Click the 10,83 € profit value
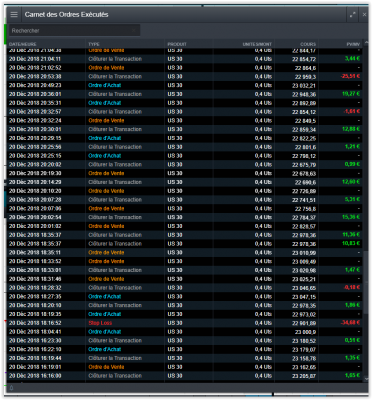Screen dimensions: 372x400 (351, 244)
